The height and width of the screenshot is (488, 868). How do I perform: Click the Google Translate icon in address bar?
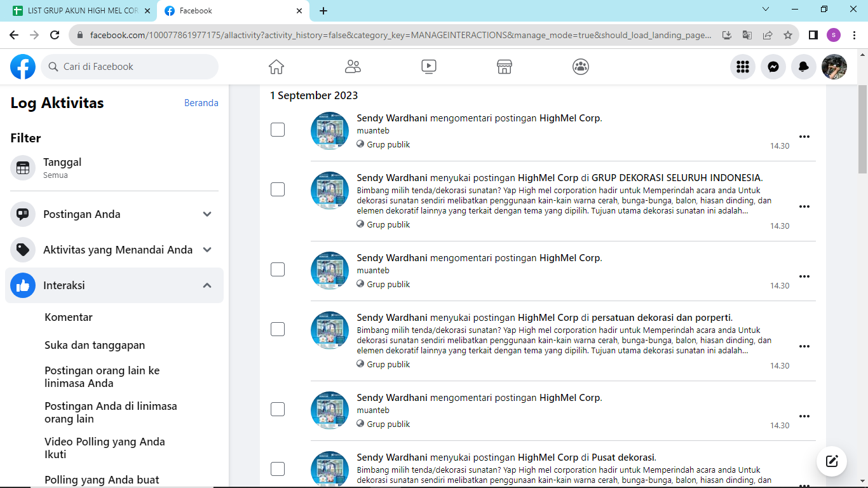[747, 35]
